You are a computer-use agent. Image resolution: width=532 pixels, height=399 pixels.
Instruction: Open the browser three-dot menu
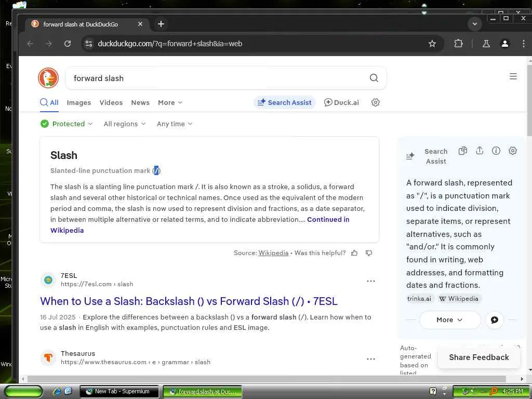[x=524, y=44]
